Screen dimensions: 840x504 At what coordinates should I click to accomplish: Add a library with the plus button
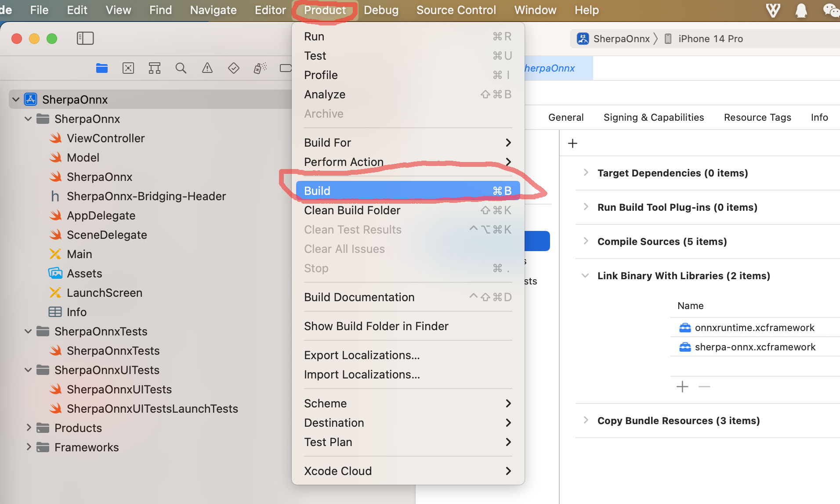tap(682, 387)
